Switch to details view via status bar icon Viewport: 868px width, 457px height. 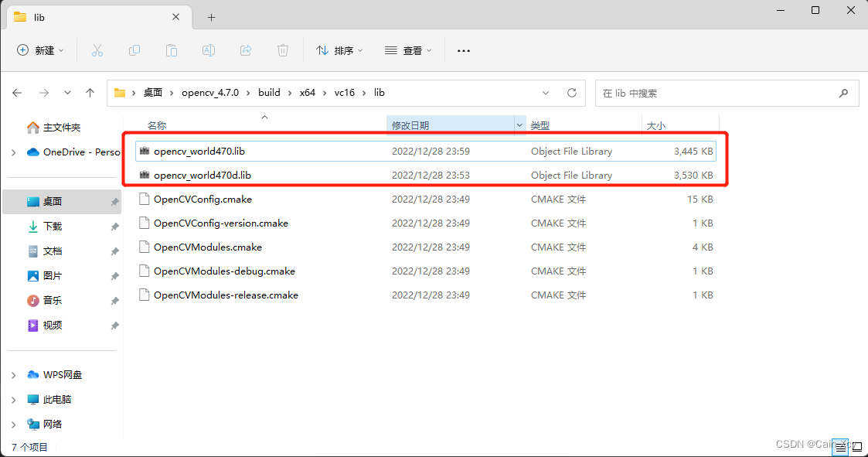[839, 446]
